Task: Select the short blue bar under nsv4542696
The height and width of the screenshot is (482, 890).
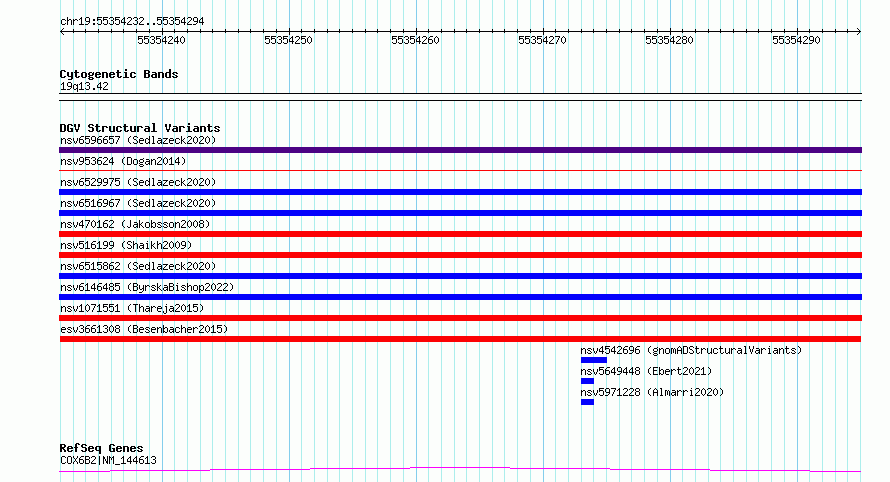Action: click(x=594, y=360)
